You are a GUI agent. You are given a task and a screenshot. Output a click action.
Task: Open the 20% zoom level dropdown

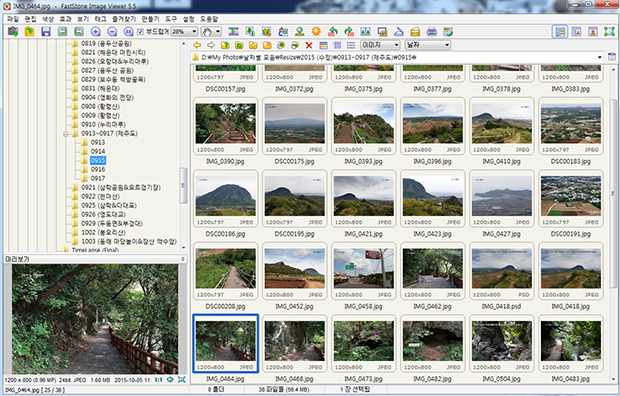pyautogui.click(x=194, y=32)
